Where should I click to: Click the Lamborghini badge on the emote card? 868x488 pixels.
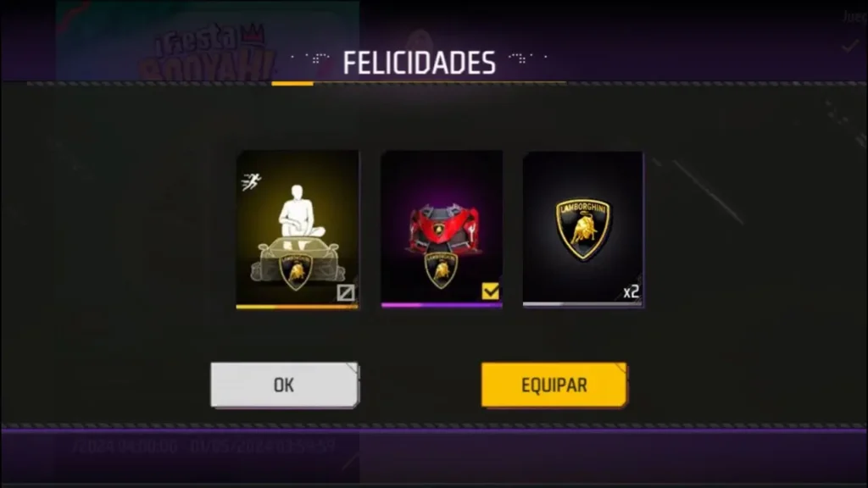pos(296,271)
